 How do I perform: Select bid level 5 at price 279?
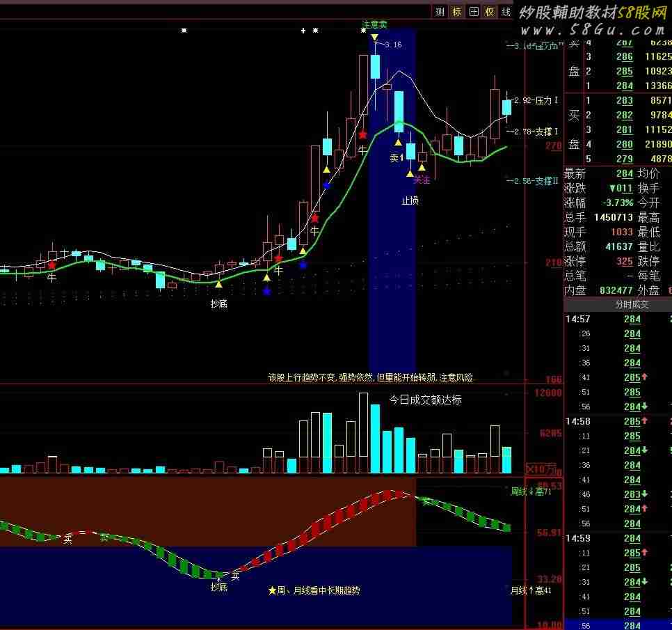coord(628,159)
